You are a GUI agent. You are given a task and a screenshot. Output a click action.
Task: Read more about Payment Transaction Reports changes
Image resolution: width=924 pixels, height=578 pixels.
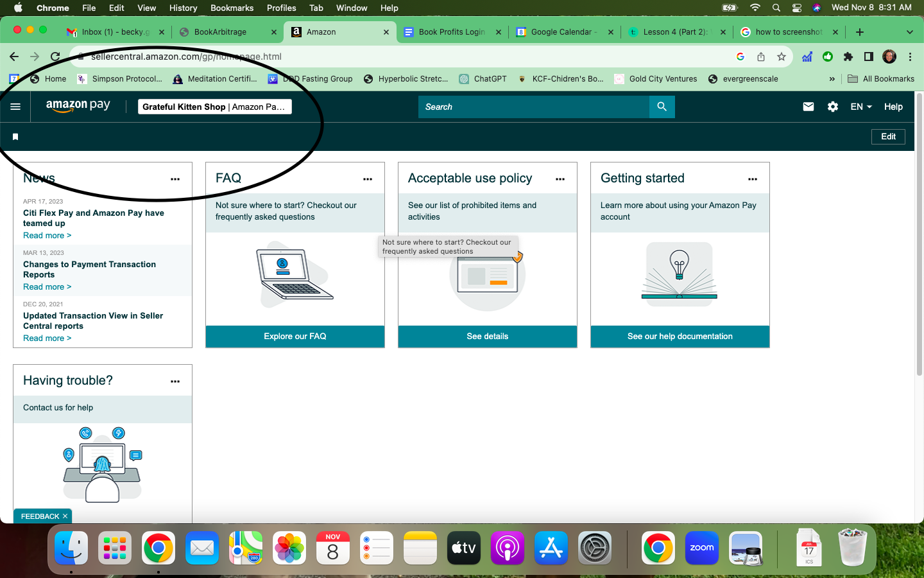pyautogui.click(x=47, y=287)
